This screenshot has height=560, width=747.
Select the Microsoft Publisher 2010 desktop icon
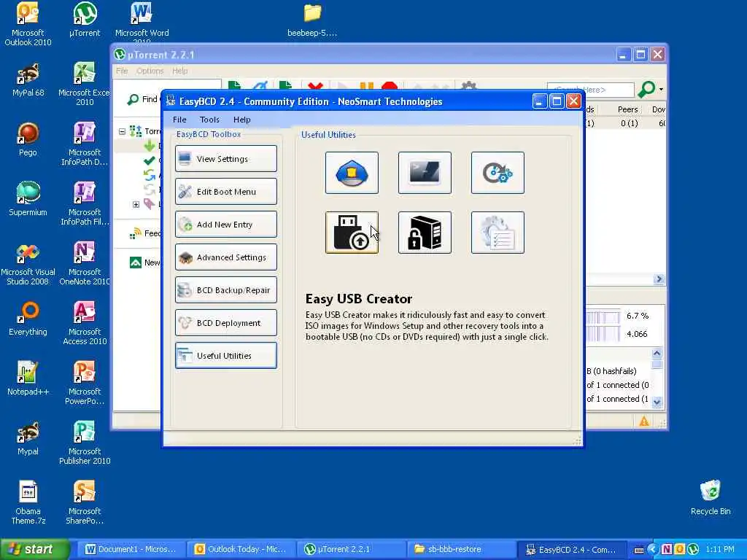coord(85,443)
